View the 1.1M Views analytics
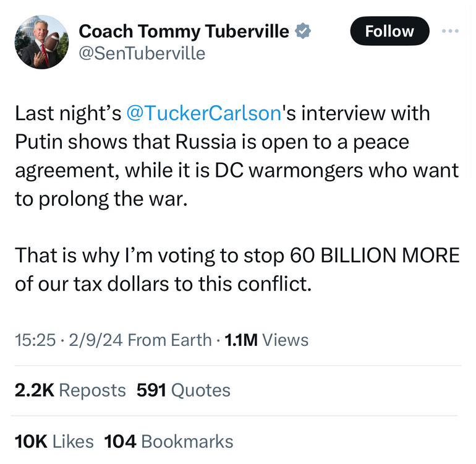The width and height of the screenshot is (476, 464). [x=266, y=339]
